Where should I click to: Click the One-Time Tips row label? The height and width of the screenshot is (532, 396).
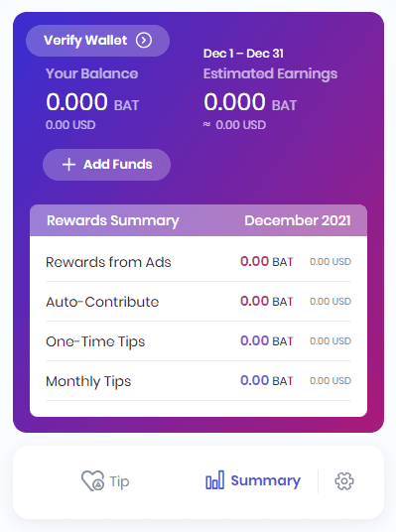click(x=95, y=341)
